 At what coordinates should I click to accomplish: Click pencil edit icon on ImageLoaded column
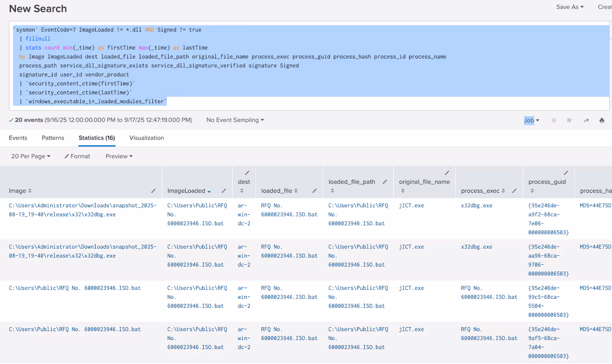pyautogui.click(x=224, y=191)
